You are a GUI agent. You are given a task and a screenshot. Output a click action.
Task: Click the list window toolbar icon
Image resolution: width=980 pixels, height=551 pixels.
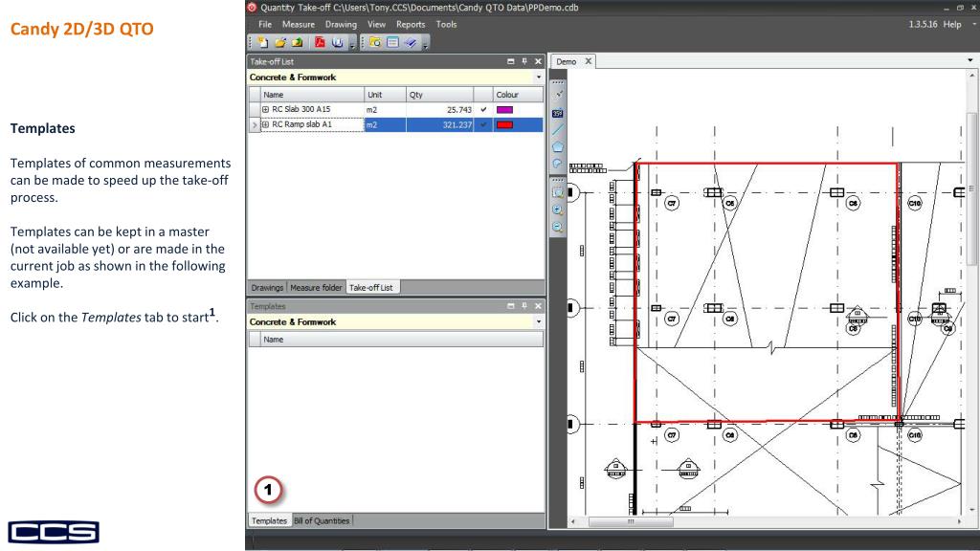[392, 42]
